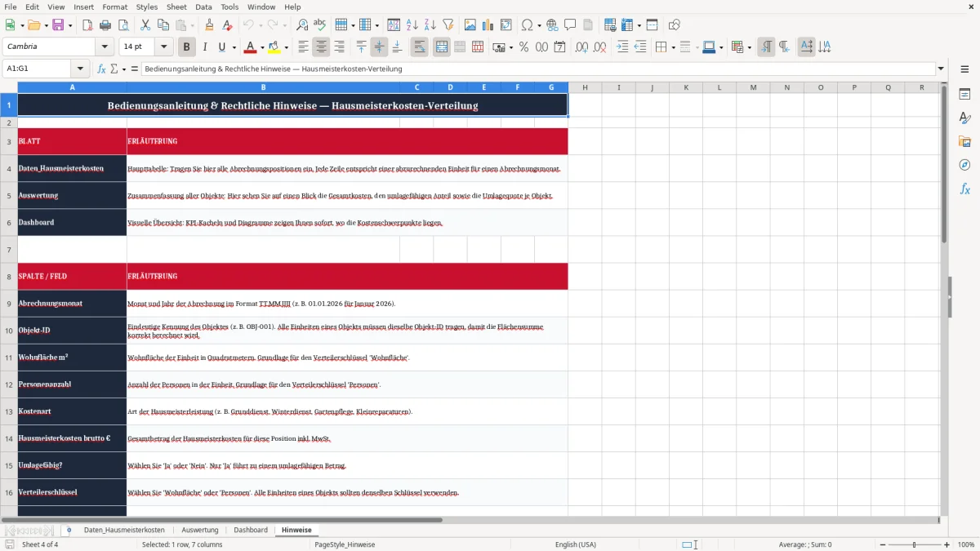Screen dimensions: 980x551
Task: Run the spelling check
Action: (x=319, y=25)
